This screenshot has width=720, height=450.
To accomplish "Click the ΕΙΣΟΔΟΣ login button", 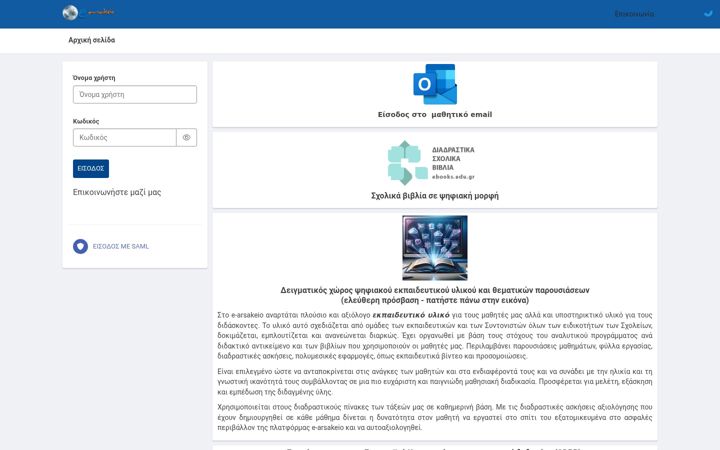I will click(91, 169).
